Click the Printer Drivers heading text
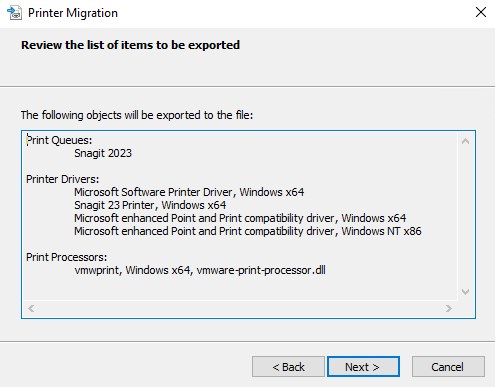This screenshot has width=495, height=387. coord(63,179)
